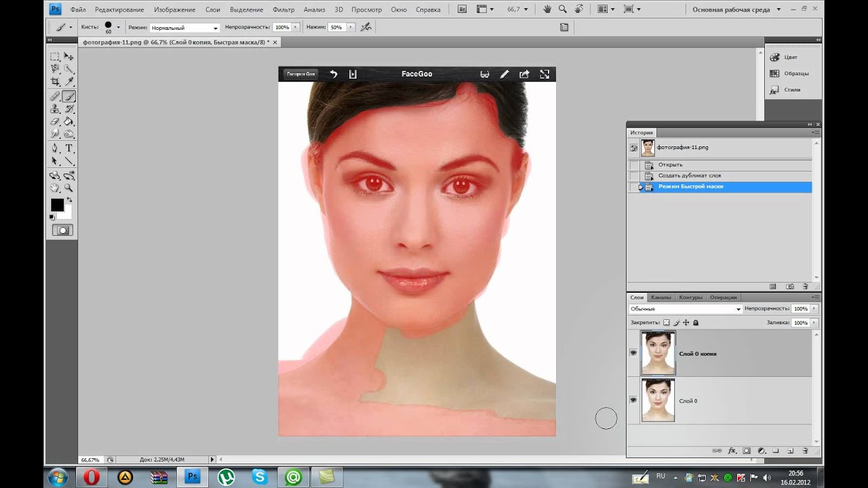868x488 pixels.
Task: Hide the Слой 0 копия layer
Action: point(633,353)
